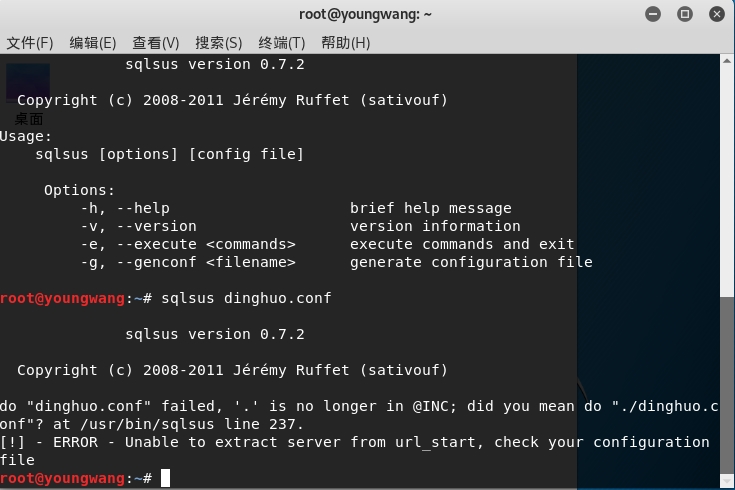
Task: Click the first 'sqlsus version 0.7.2' line
Action: [215, 64]
